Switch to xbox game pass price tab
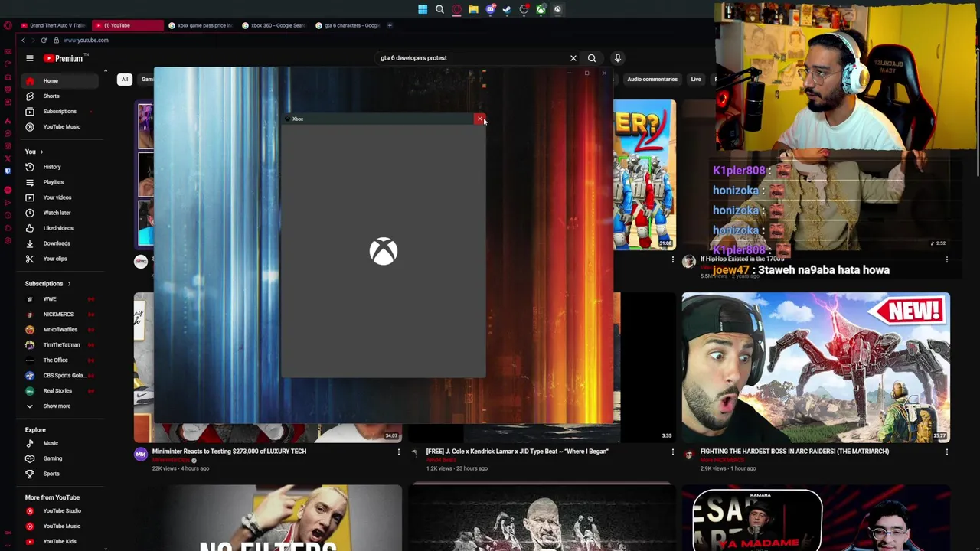Screen dimensions: 980x551 201,25
